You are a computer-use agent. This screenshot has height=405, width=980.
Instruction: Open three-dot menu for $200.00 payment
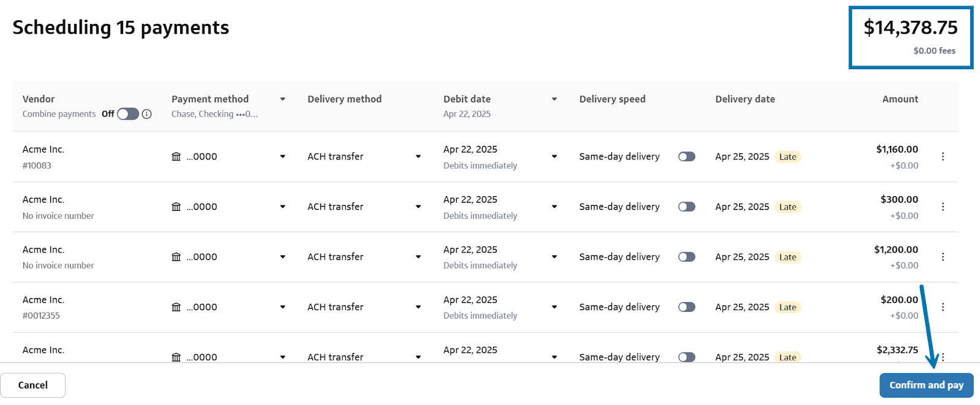943,308
